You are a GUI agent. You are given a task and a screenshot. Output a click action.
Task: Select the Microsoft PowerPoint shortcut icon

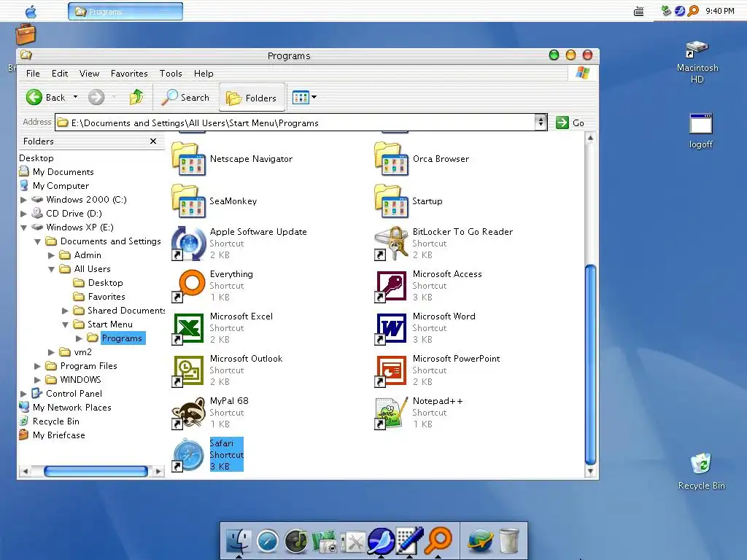(392, 370)
